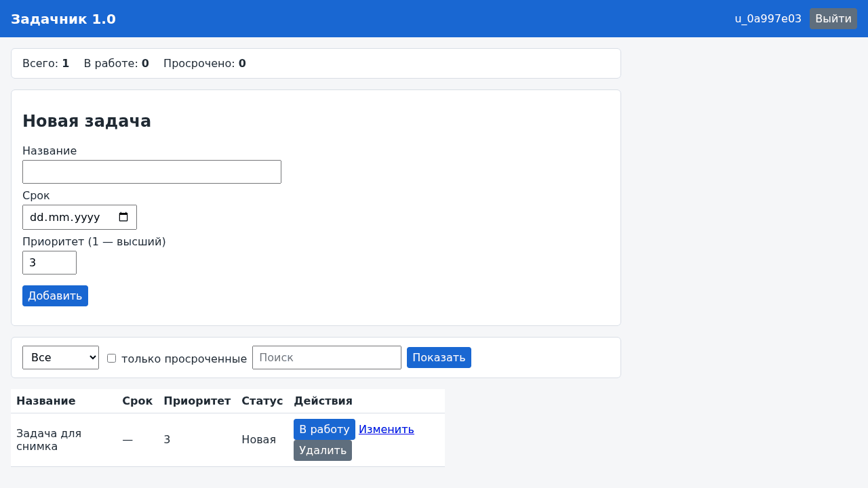Start the task with 'В работу' button
Screen dimensions: 868x488
click(x=324, y=429)
